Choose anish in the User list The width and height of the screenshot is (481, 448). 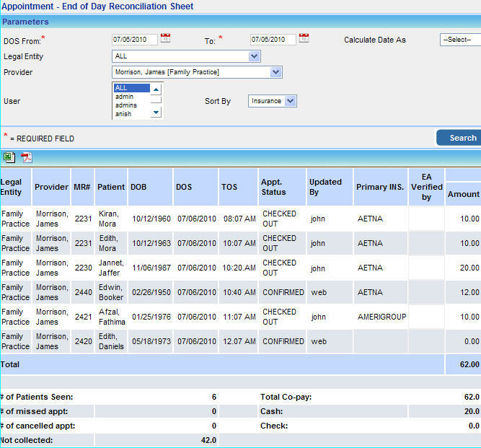point(131,114)
